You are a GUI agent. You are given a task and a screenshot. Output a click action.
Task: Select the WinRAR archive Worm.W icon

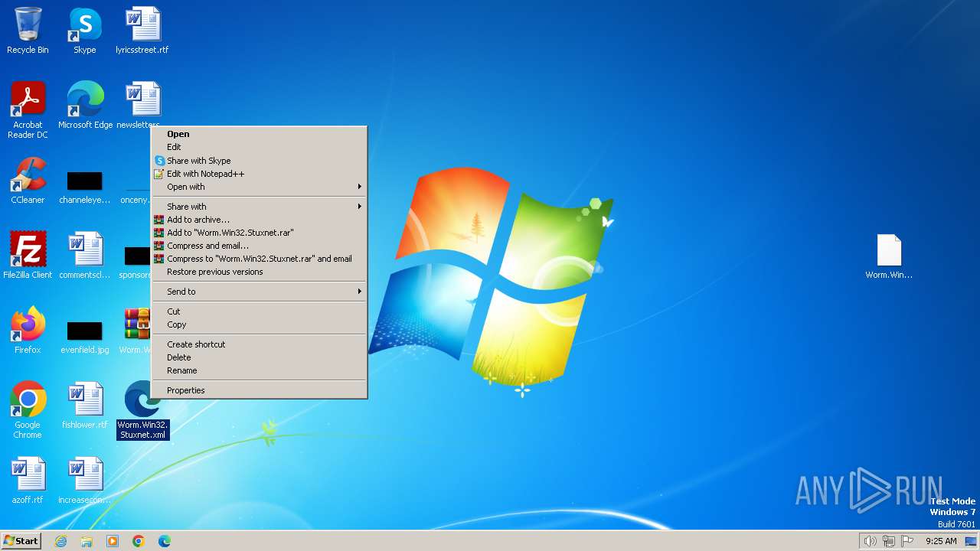137,330
